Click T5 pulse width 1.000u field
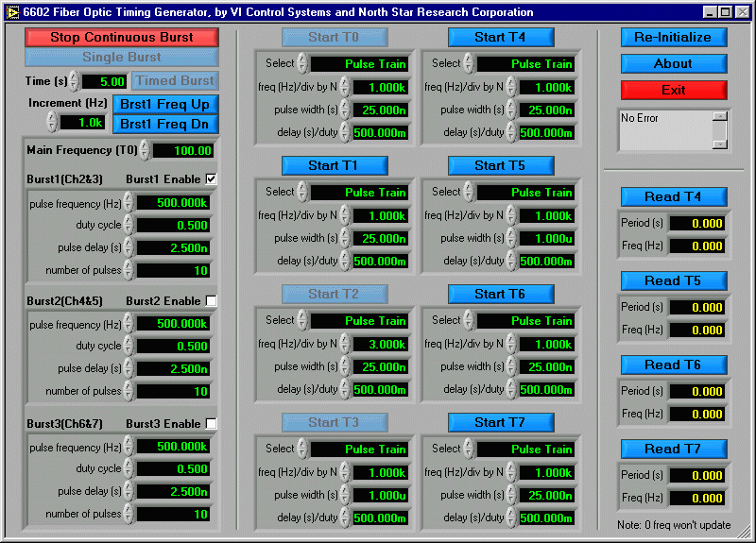The image size is (756, 543). [x=547, y=239]
